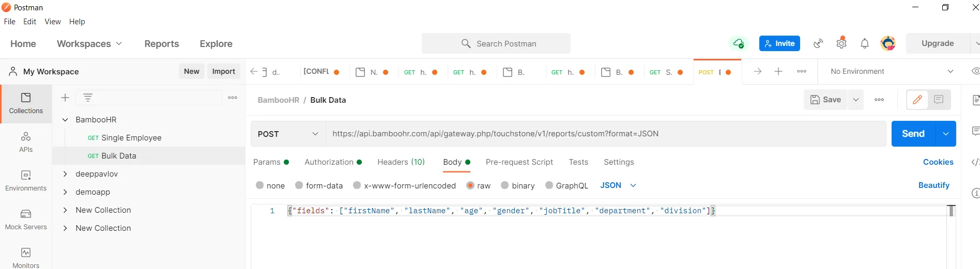980x269 pixels.
Task: Open the File menu
Action: [x=10, y=22]
